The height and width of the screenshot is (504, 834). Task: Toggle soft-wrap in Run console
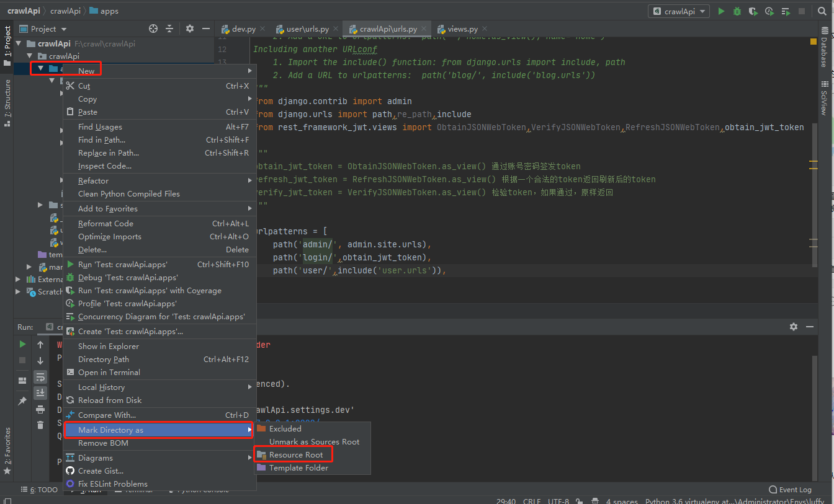(40, 377)
